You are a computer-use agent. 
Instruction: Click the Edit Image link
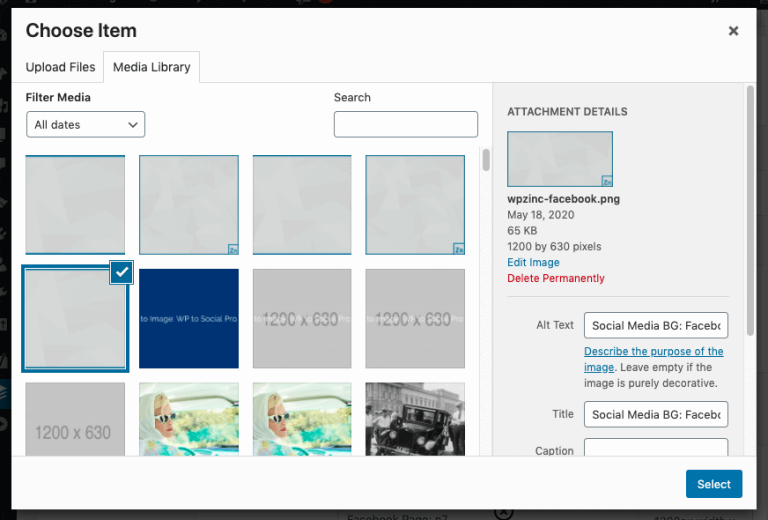click(533, 262)
